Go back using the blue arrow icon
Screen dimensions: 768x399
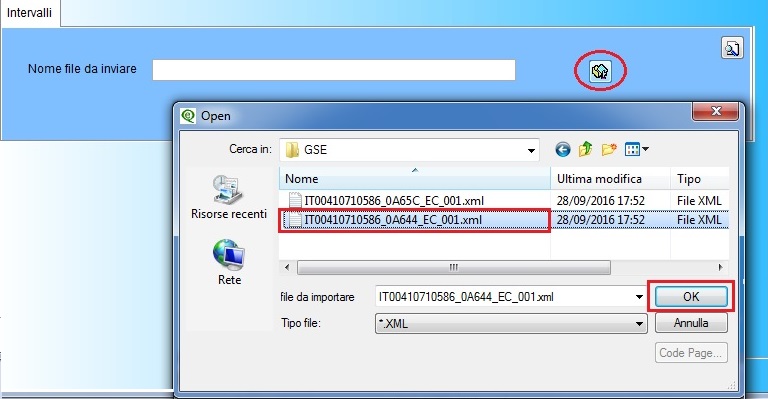pos(563,149)
